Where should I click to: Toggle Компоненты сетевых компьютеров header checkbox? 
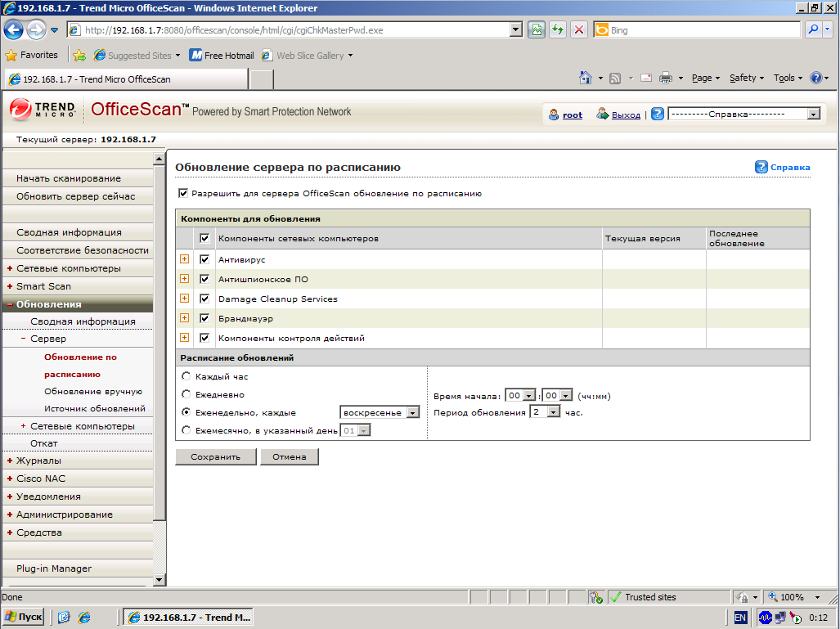point(204,238)
